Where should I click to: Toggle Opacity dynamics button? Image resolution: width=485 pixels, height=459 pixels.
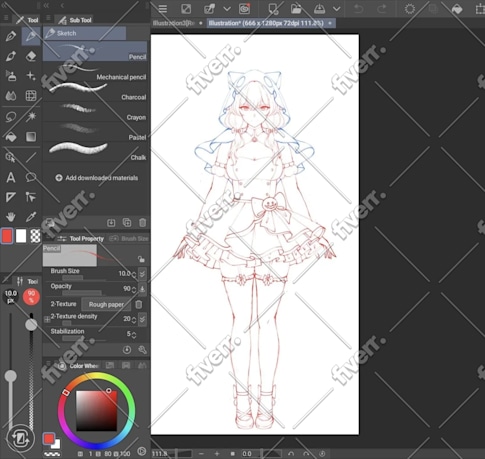[x=142, y=289]
